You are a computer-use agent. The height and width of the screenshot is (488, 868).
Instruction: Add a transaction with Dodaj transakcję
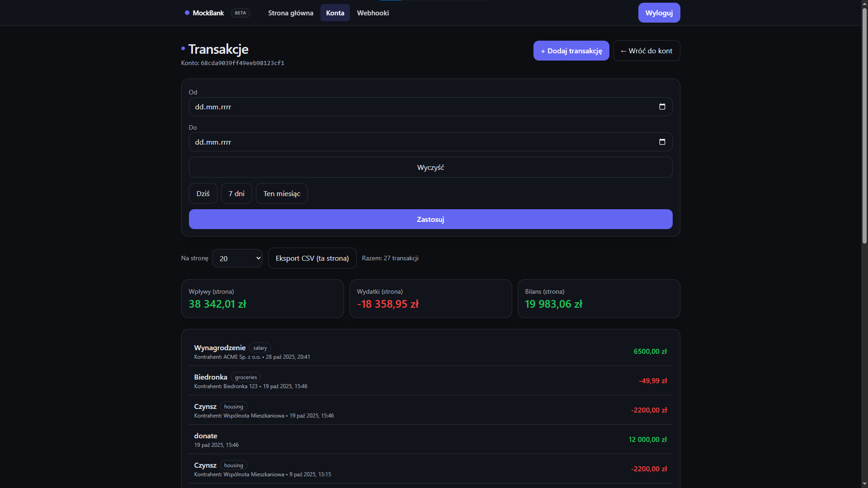(571, 51)
